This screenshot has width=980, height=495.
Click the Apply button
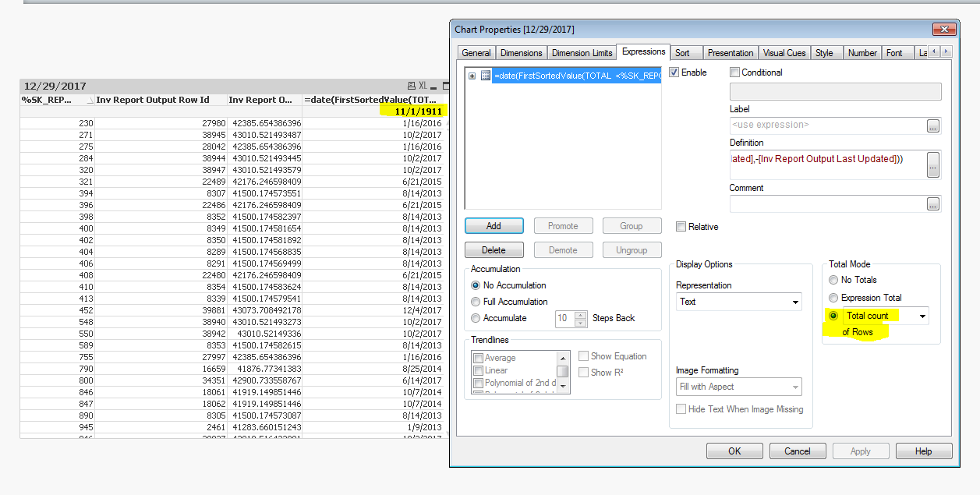tap(861, 451)
